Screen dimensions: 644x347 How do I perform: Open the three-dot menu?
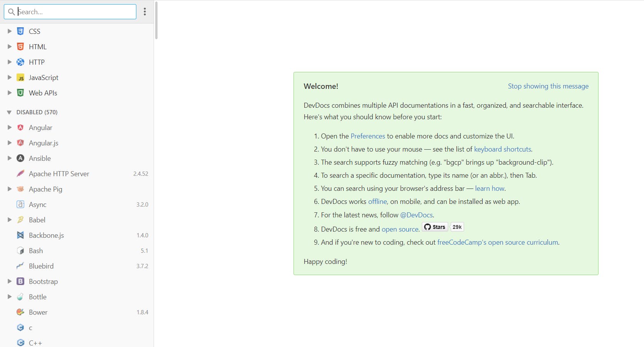(x=145, y=12)
